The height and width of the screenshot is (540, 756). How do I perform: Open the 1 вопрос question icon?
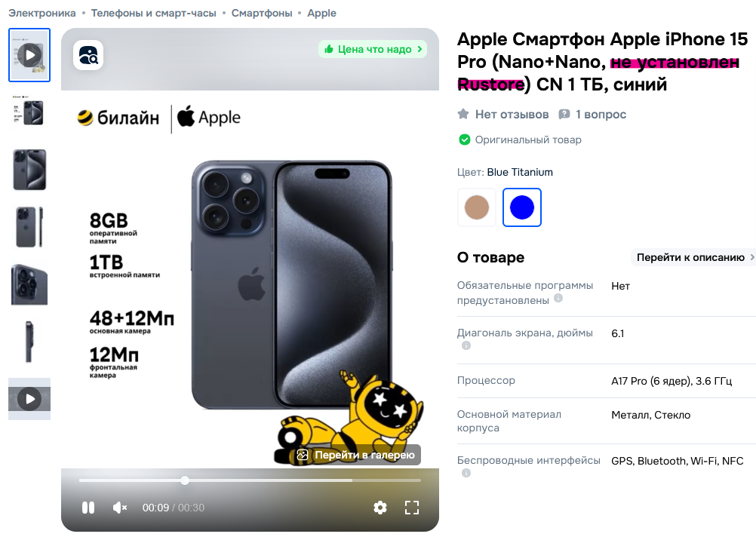[x=564, y=115]
